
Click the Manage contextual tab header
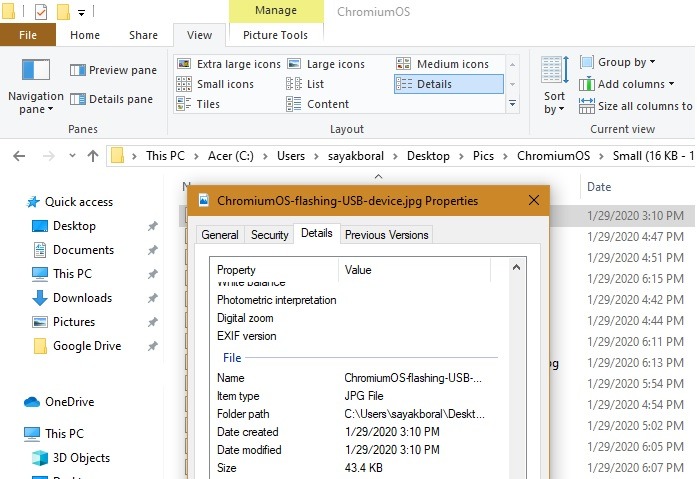pyautogui.click(x=276, y=11)
